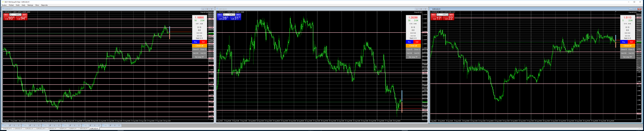This screenshot has width=644, height=131.
Task: Click red Sell button on EURUSD EnigmaEA panel
Action: coord(203,42)
